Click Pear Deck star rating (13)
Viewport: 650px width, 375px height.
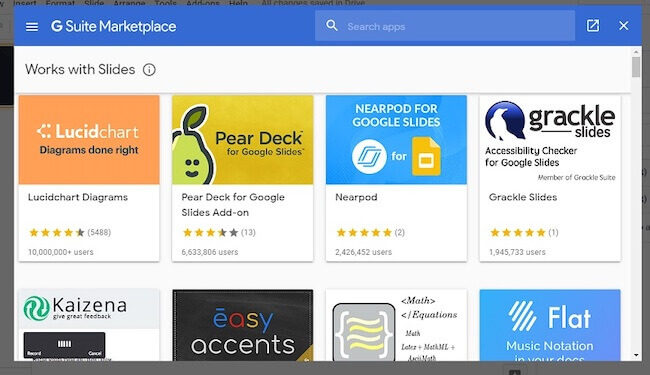pyautogui.click(x=219, y=232)
